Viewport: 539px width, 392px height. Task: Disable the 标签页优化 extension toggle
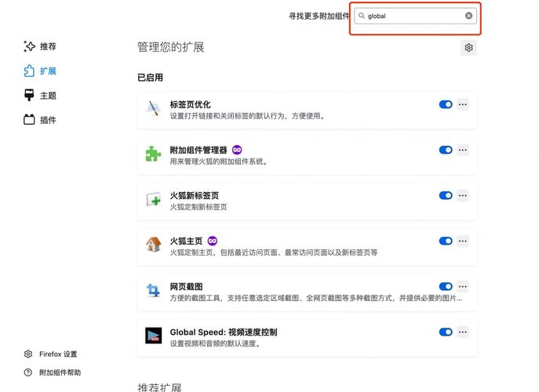tap(446, 104)
